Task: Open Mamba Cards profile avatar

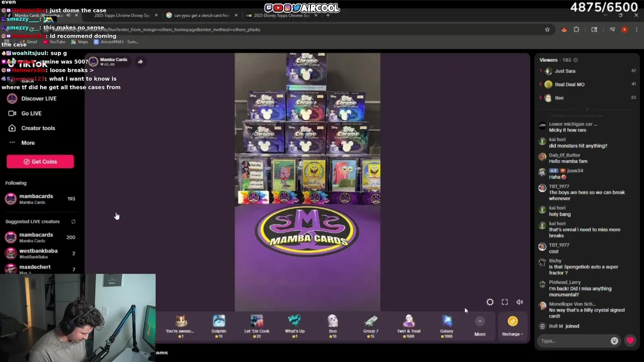Action: [93, 62]
